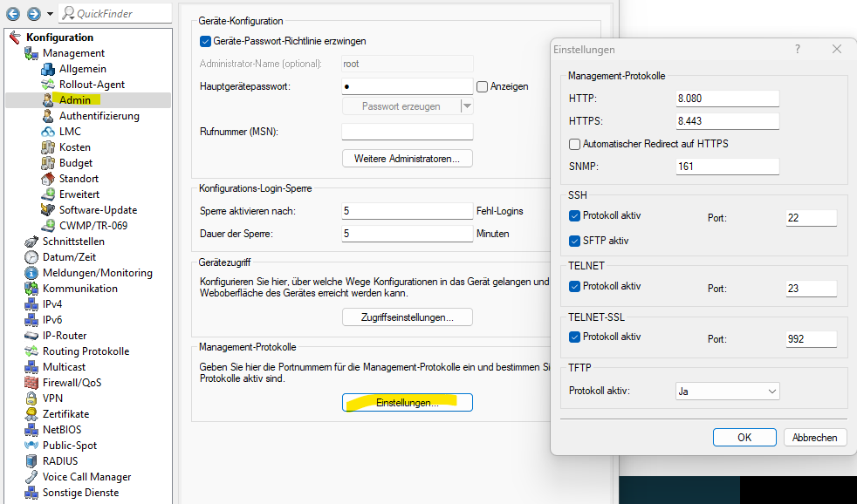The height and width of the screenshot is (504, 857).
Task: Click the Sperre aktivieren nach field
Action: [408, 211]
